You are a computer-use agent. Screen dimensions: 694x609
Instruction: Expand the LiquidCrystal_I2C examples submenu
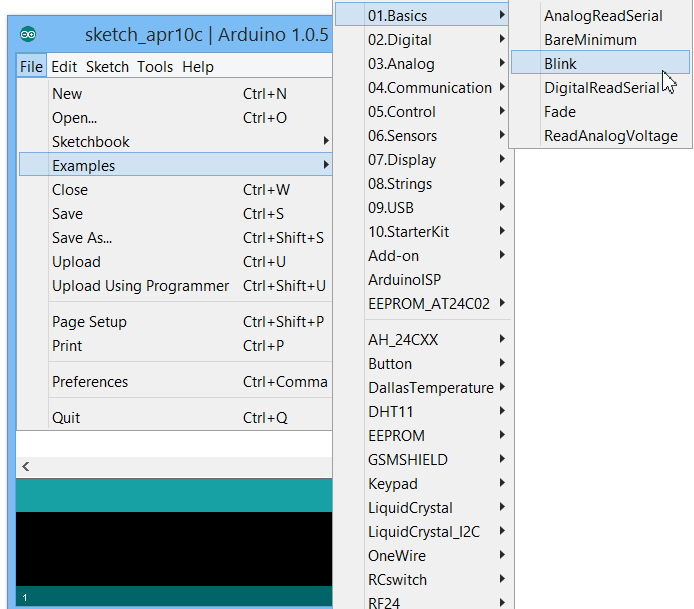click(x=423, y=532)
